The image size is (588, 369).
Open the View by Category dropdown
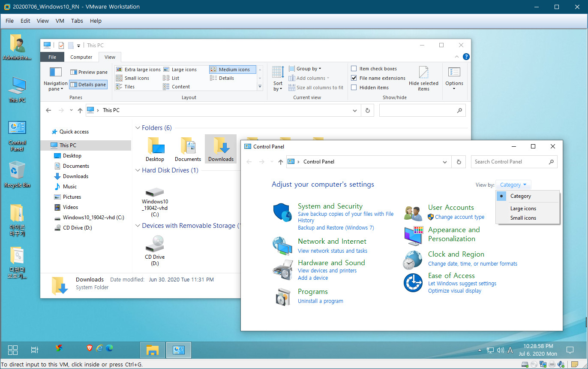point(513,185)
